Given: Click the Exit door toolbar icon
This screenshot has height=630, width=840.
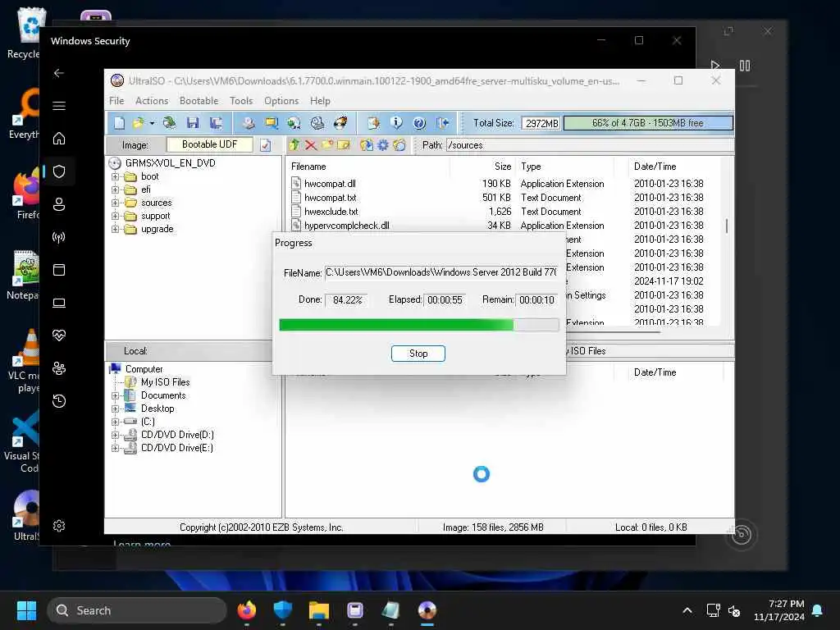Looking at the screenshot, I should tap(442, 123).
